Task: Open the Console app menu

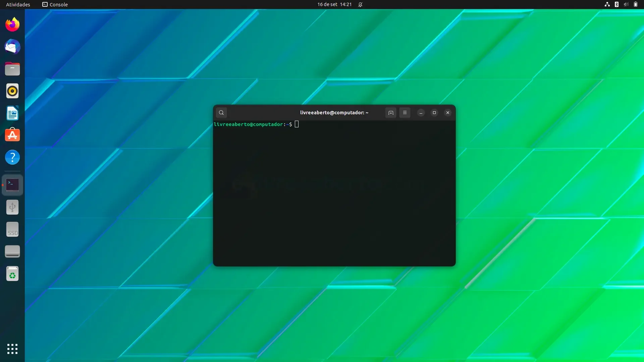Action: 55,4
